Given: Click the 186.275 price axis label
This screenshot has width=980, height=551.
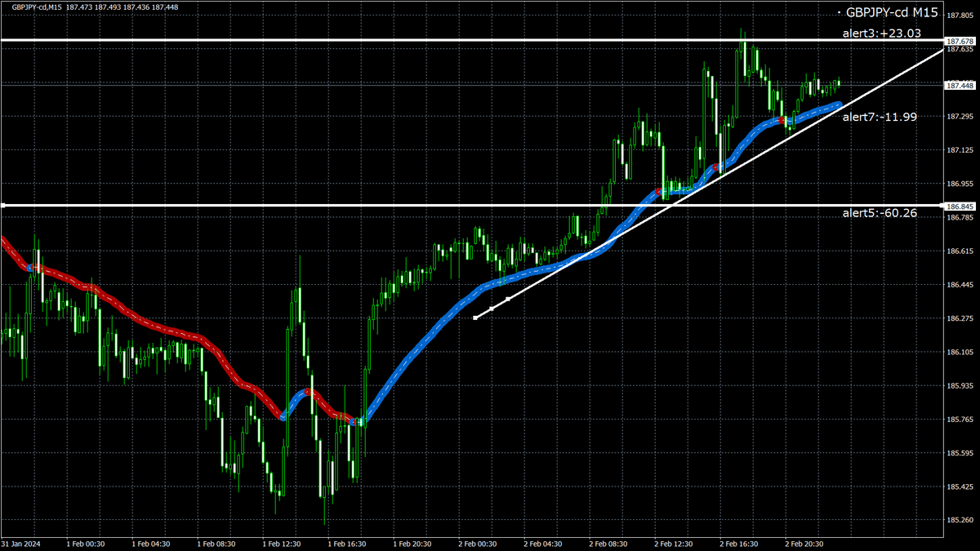Looking at the screenshot, I should click(x=960, y=318).
